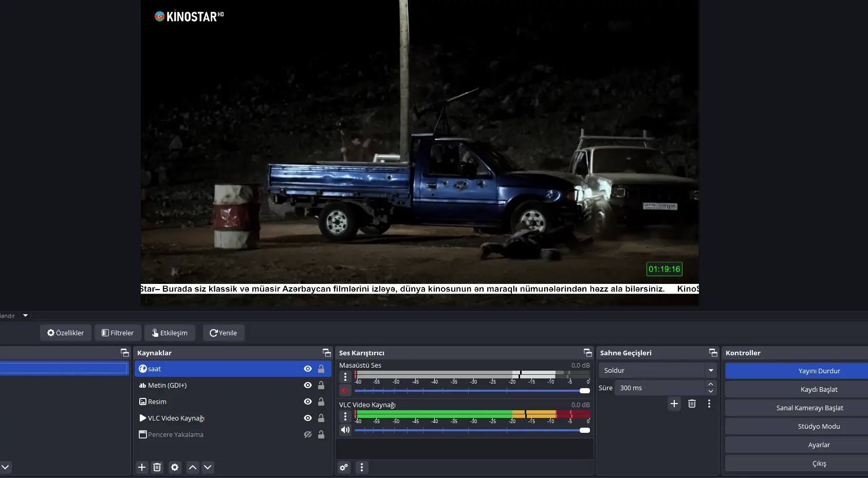Screen dimensions: 868x478
Task: Click the scrolling ticker text in preview
Action: [420, 289]
